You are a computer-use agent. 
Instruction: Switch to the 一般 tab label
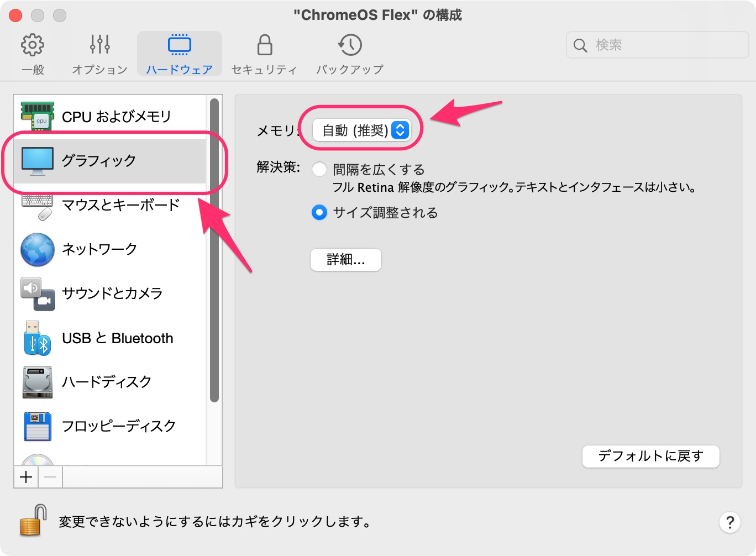[x=33, y=70]
